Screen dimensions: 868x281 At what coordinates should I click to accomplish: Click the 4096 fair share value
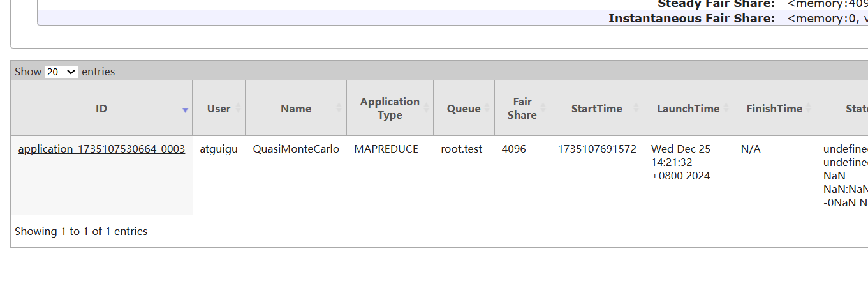[x=514, y=149]
